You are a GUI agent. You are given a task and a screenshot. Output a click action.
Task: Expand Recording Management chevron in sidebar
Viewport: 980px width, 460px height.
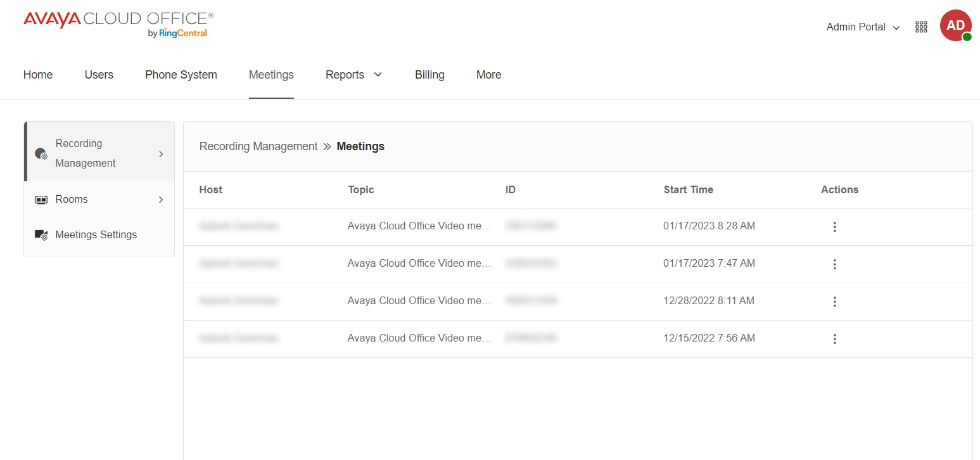point(161,153)
